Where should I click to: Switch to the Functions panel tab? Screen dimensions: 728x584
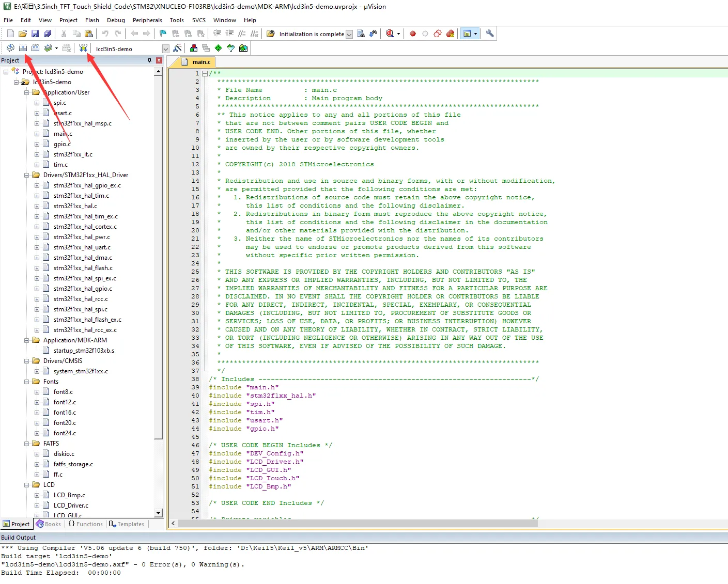(x=85, y=524)
